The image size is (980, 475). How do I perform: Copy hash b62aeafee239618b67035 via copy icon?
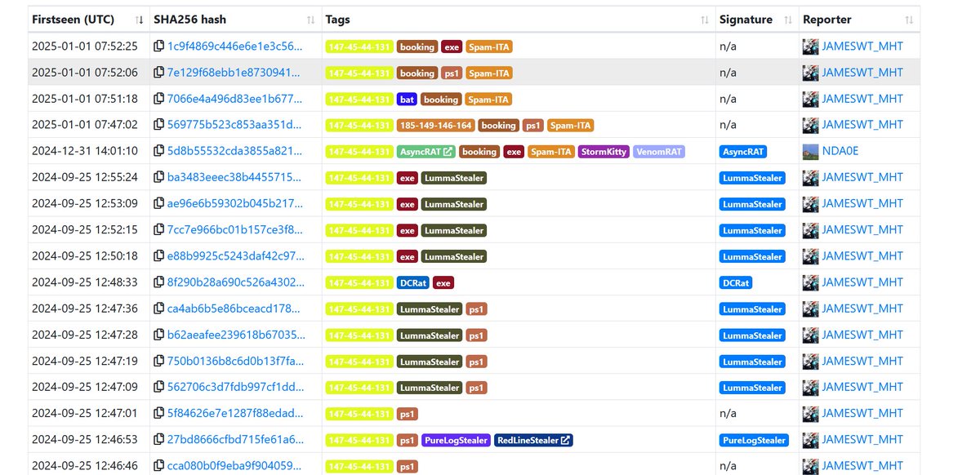point(159,335)
